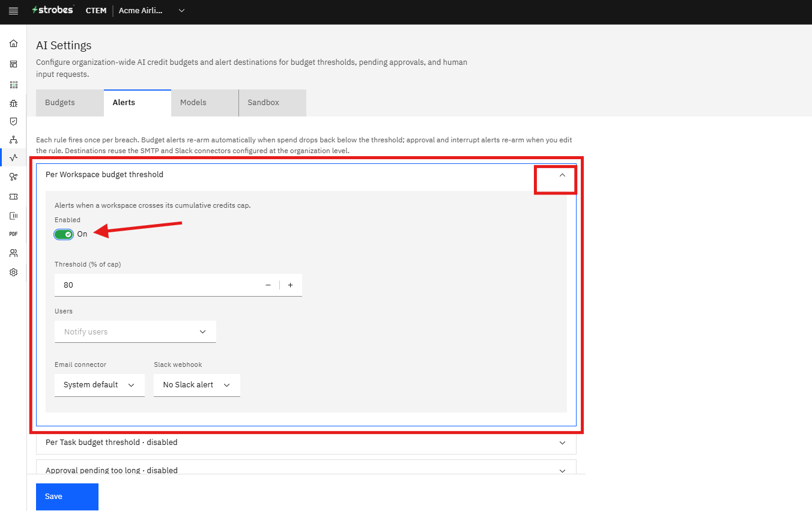Open the ticket icon in sidebar
Viewport: 812px width, 511px height.
point(13,196)
